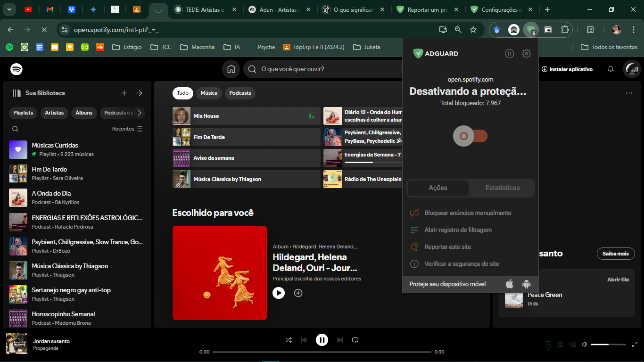This screenshot has height=362, width=644.
Task: Open Spotify notifications bell
Action: 611,69
